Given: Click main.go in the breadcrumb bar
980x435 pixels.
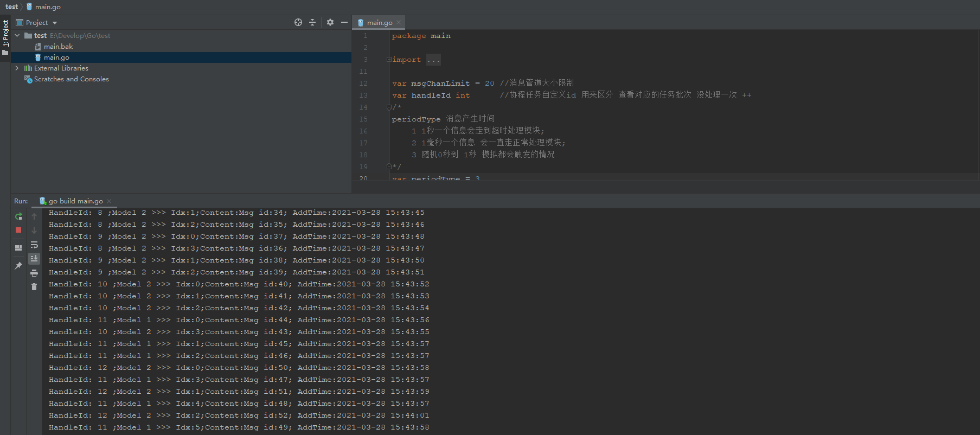Looking at the screenshot, I should tap(48, 7).
